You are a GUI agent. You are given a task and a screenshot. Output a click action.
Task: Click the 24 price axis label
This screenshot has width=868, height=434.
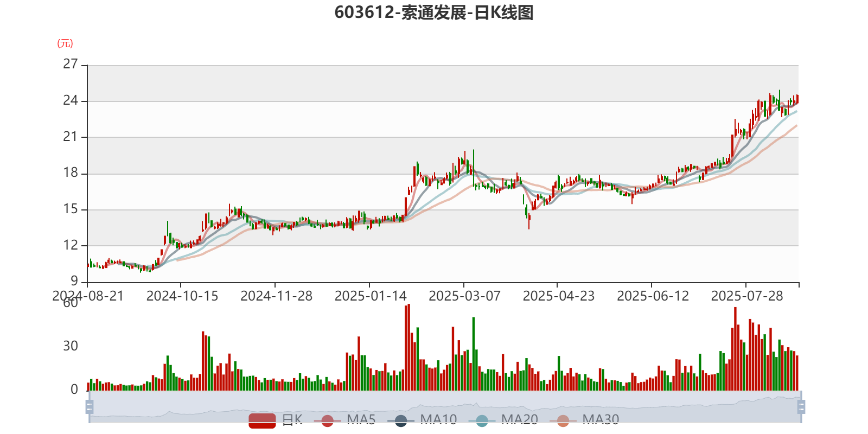71,100
